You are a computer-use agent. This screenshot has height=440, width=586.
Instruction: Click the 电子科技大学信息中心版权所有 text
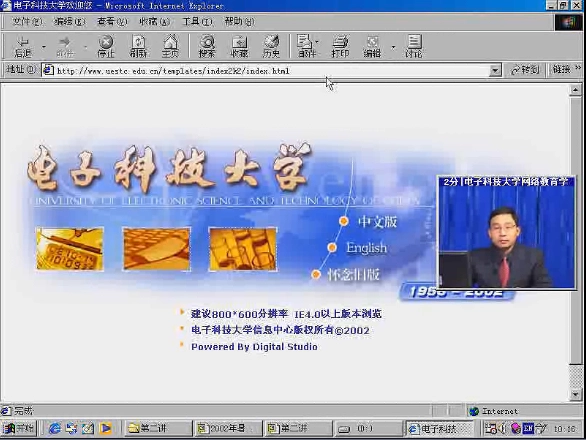pos(280,330)
